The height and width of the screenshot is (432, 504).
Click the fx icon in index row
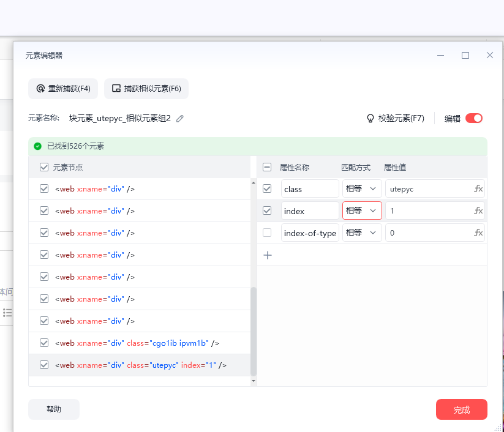click(478, 211)
